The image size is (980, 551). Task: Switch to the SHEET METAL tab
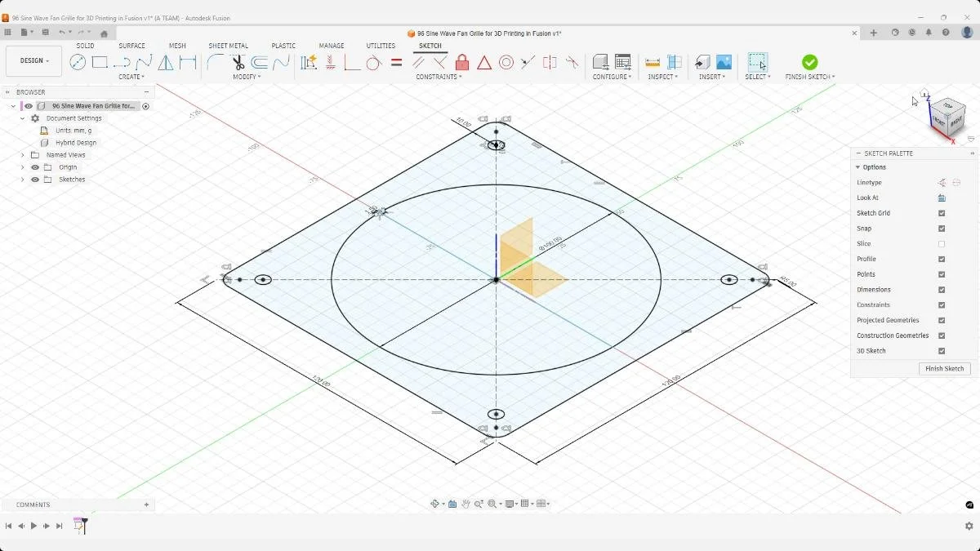click(229, 46)
